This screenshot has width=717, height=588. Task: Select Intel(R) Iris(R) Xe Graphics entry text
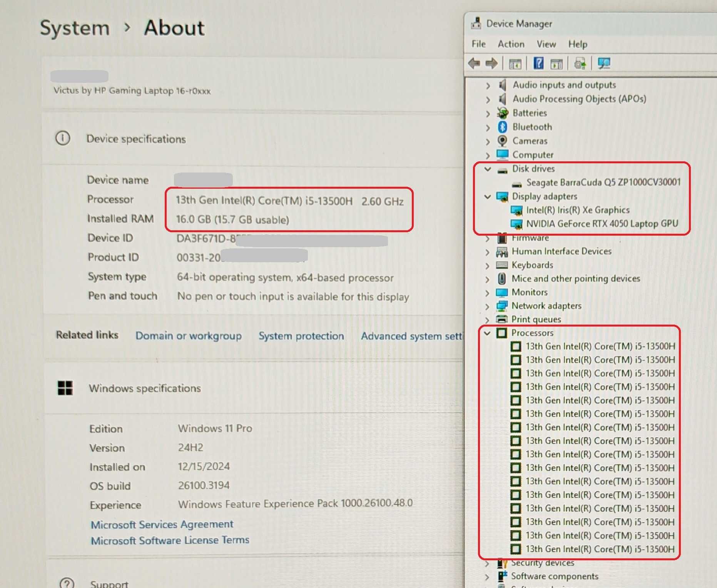[578, 210]
